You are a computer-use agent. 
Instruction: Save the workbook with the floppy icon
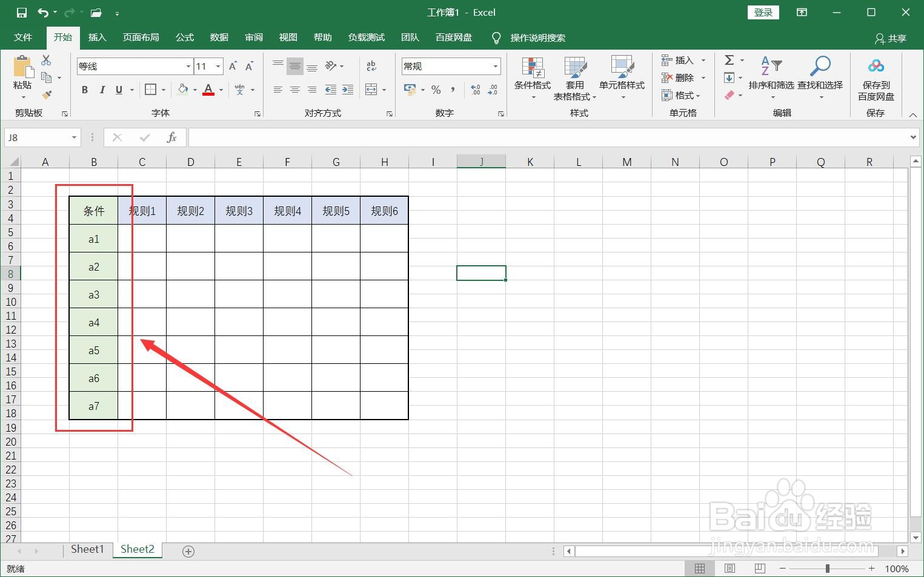pos(21,13)
